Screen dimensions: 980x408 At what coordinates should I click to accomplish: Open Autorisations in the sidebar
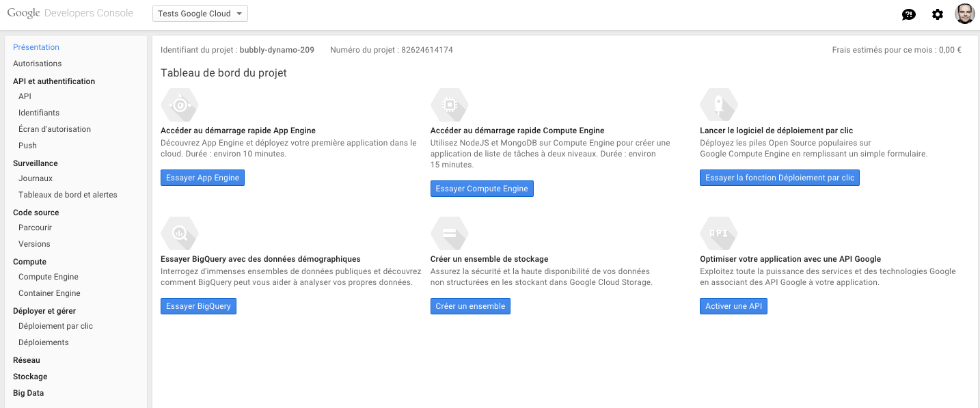coord(38,64)
